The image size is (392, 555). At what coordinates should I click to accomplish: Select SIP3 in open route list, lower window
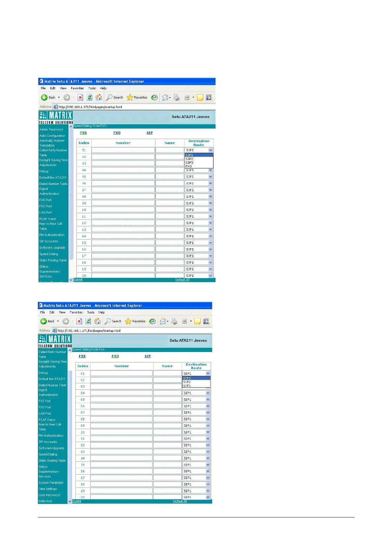point(196,386)
